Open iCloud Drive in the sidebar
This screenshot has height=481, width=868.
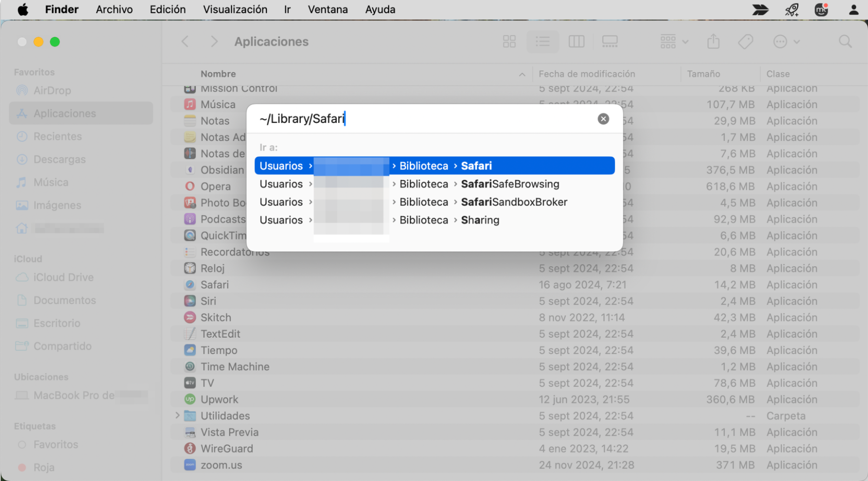pos(81,277)
